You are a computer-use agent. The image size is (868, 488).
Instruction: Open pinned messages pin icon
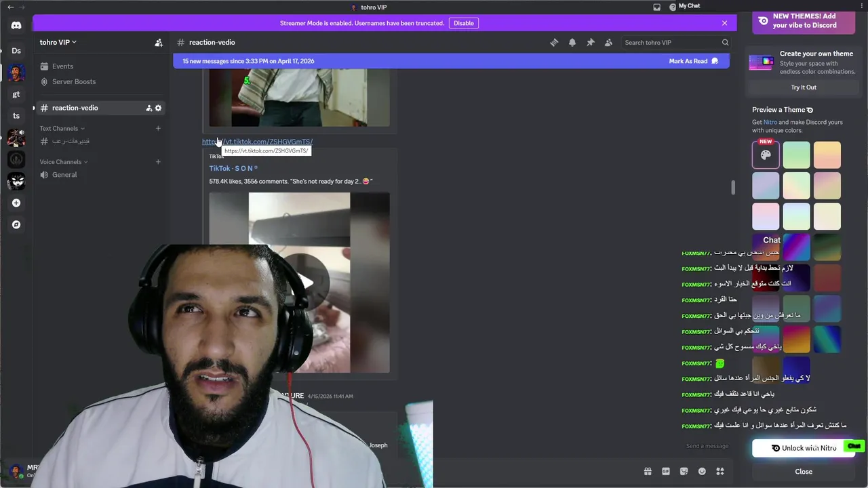point(591,42)
